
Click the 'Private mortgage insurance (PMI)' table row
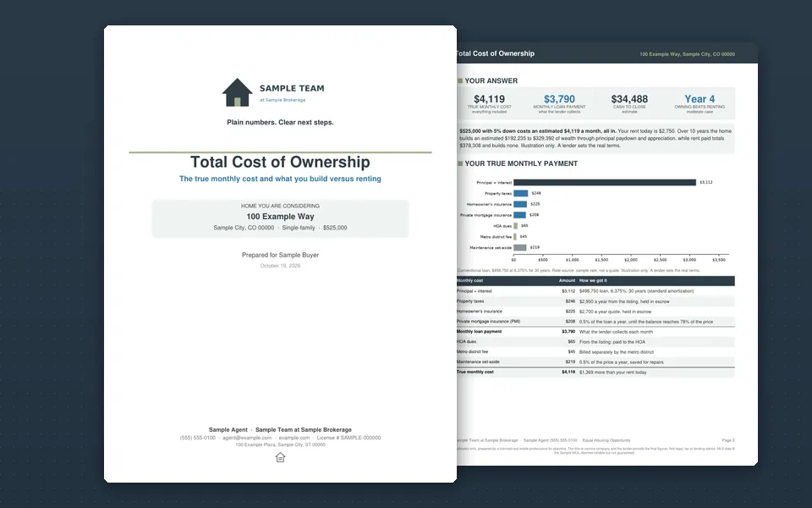point(595,322)
